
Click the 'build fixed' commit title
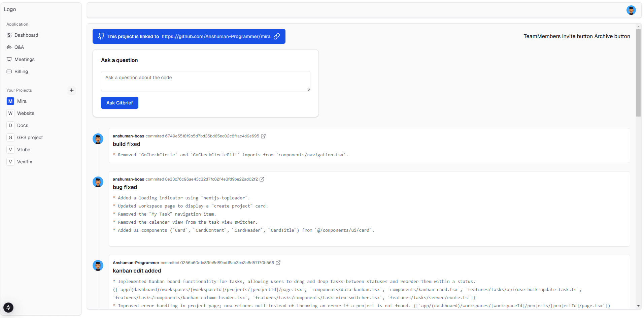[x=127, y=144]
